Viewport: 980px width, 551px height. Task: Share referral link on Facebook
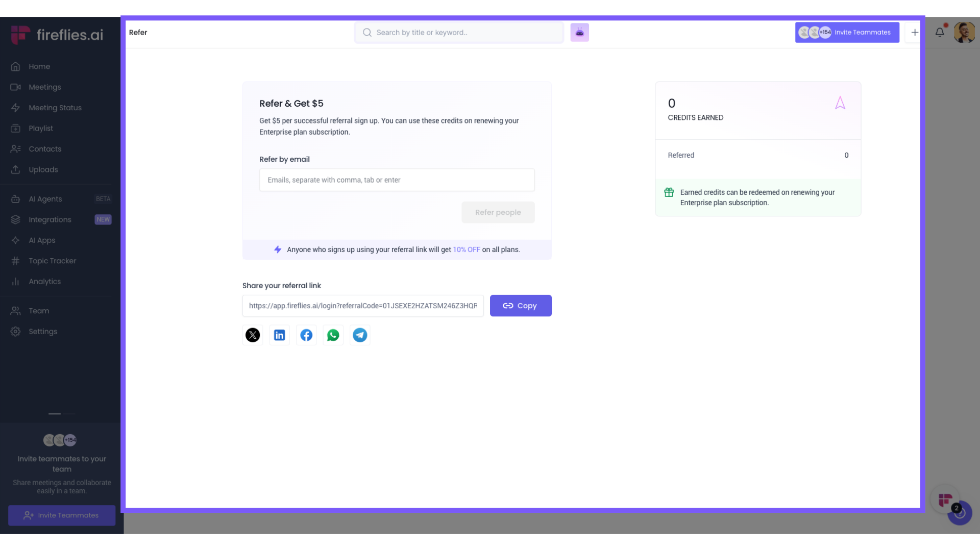pos(306,335)
